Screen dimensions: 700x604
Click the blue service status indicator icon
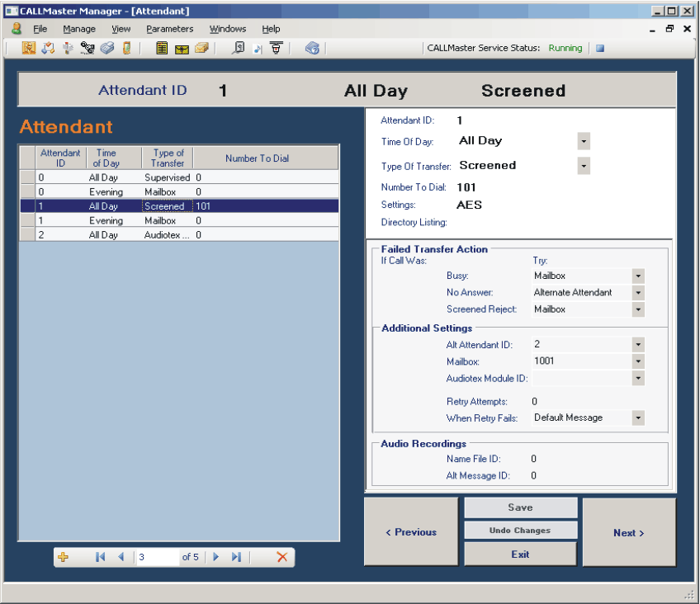[x=600, y=48]
